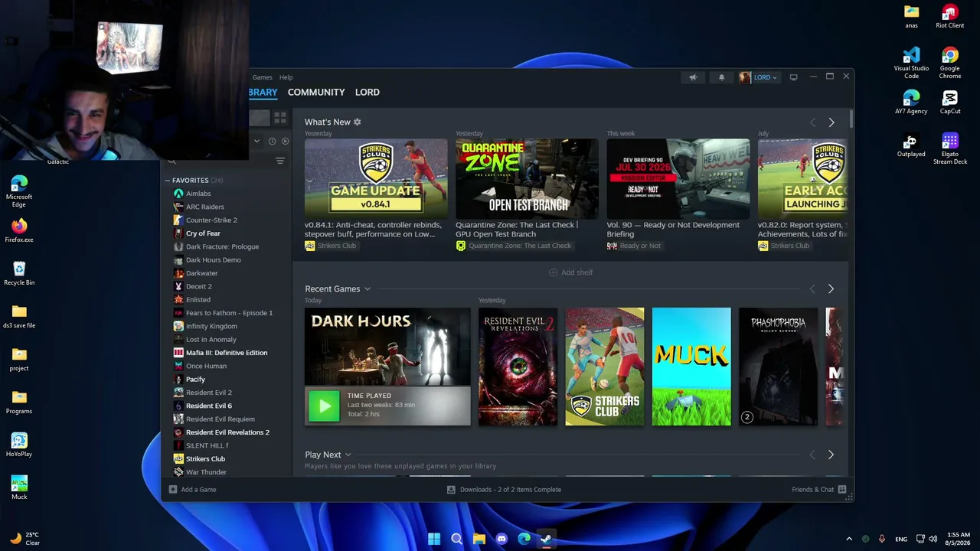Open the Friends & Chat icon

[x=842, y=490]
